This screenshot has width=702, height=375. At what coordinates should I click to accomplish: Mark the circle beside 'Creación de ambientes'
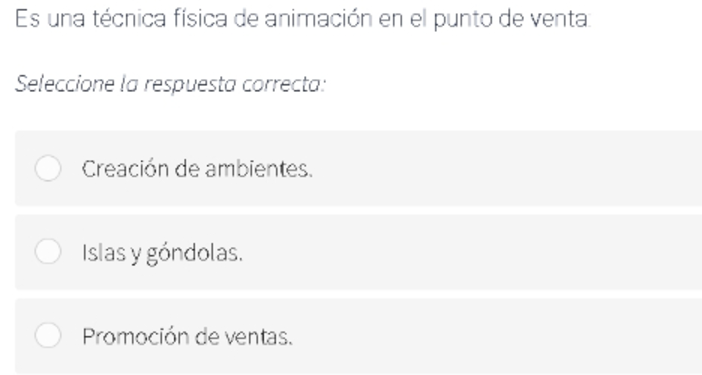click(x=48, y=168)
